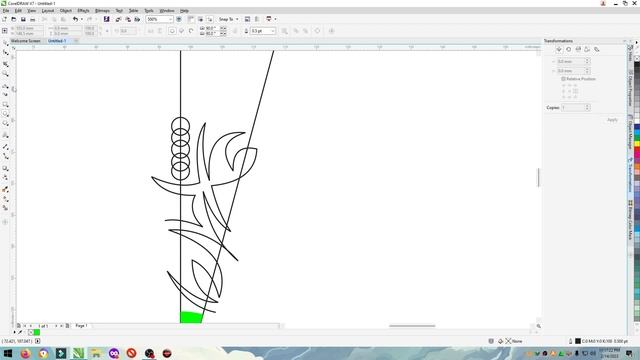Open the Tools menu
This screenshot has width=640, height=360.
click(x=149, y=11)
